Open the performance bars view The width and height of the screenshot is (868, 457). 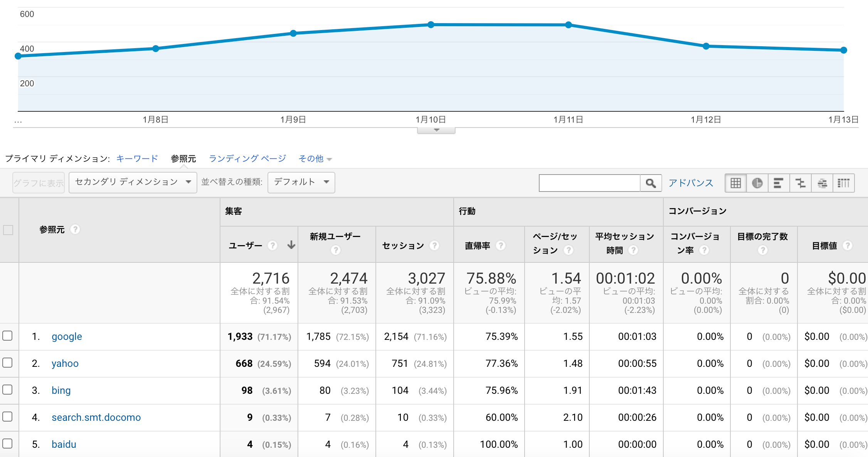[779, 183]
